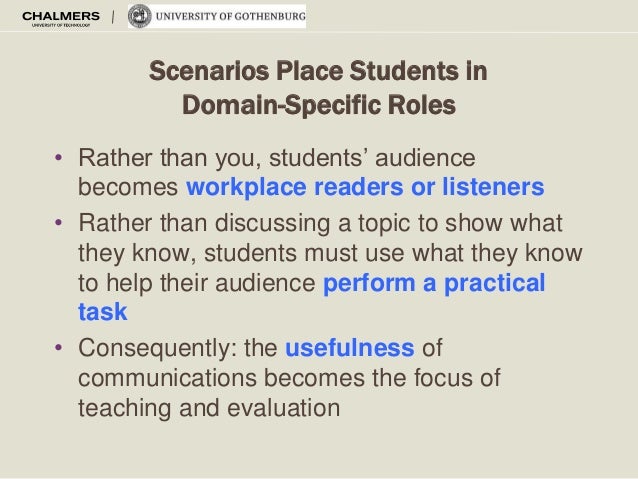This screenshot has height=479, width=638.
Task: Click the 'communications becomes the focus of' line
Action: [289, 378]
